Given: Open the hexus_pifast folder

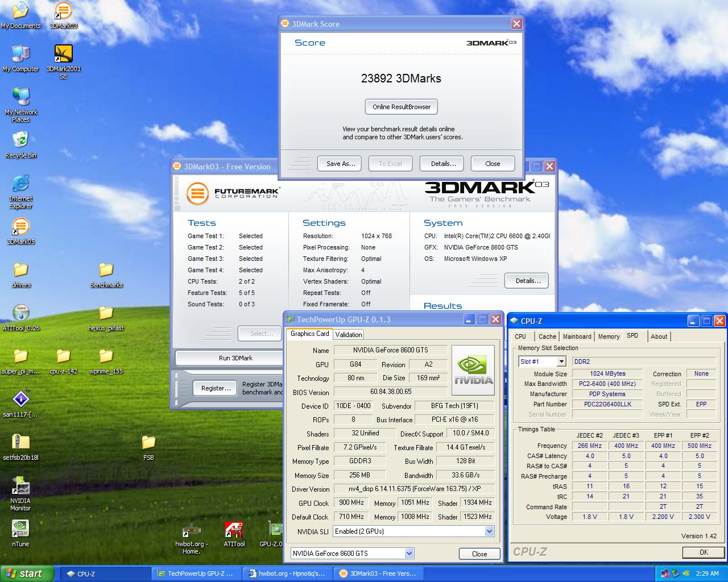Looking at the screenshot, I should tap(106, 318).
